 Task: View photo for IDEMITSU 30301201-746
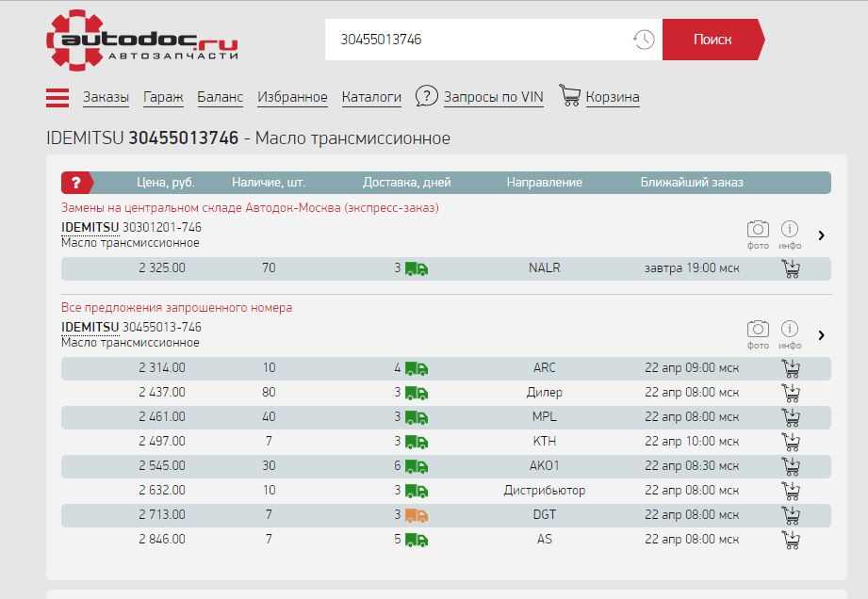pyautogui.click(x=758, y=230)
